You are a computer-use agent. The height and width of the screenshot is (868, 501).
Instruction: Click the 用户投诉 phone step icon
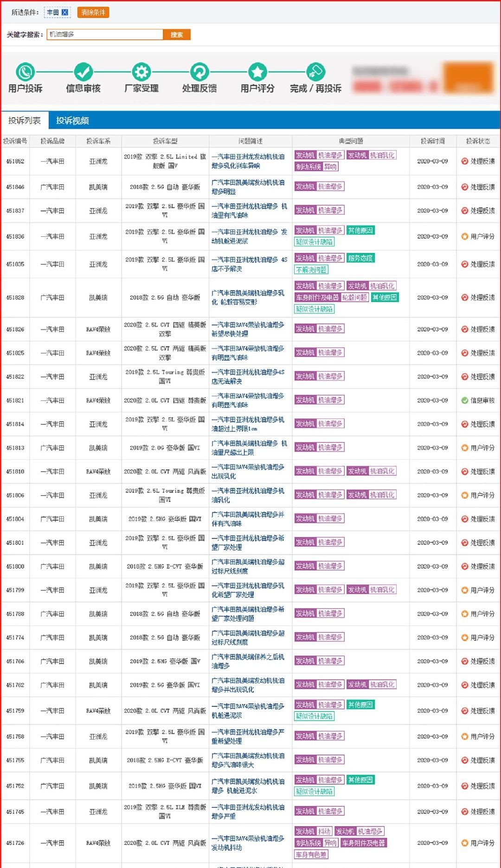pos(25,71)
